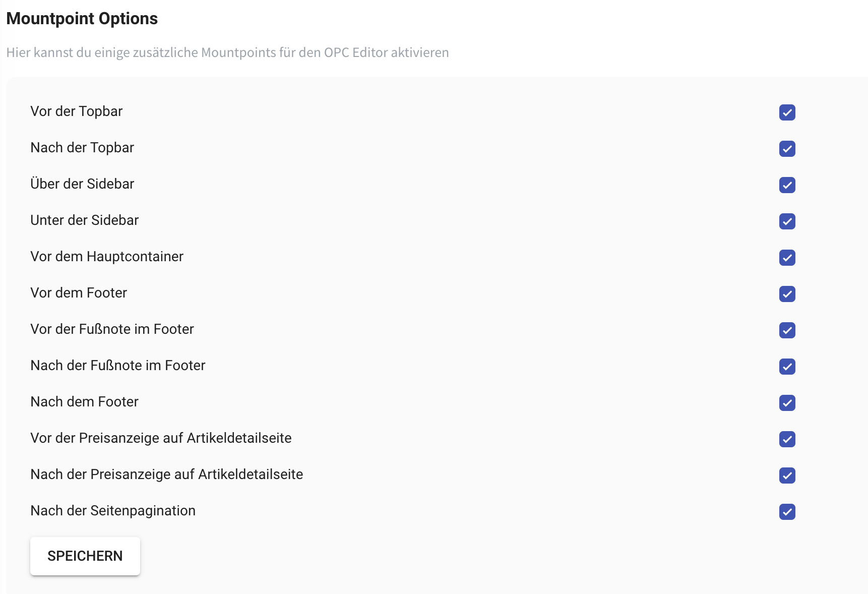Disable the Vor dem Footer checkbox
The height and width of the screenshot is (594, 868).
click(787, 294)
